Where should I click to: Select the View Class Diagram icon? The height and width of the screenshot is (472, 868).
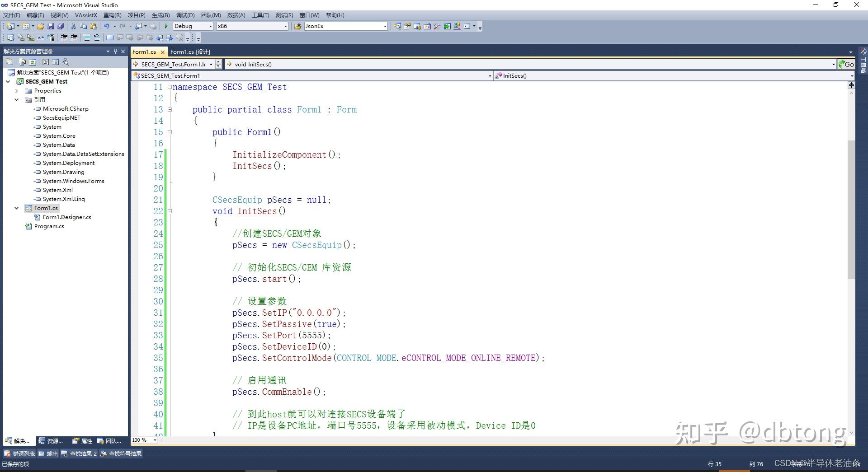click(x=66, y=62)
